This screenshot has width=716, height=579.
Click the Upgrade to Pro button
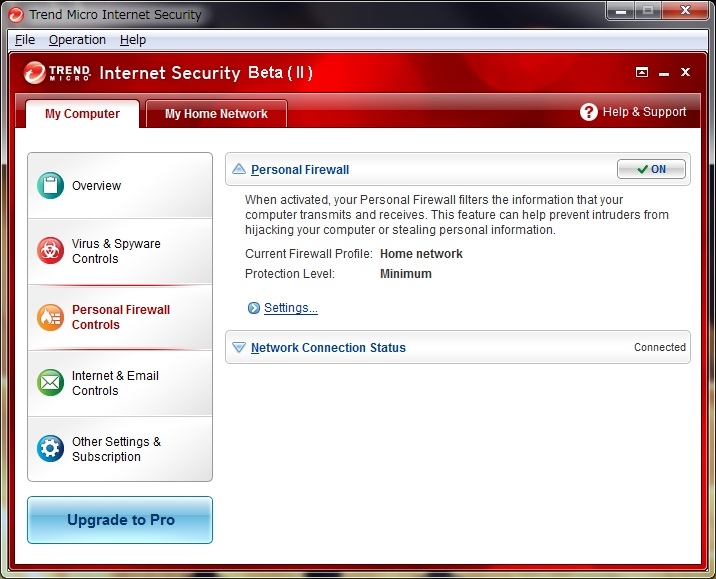120,520
